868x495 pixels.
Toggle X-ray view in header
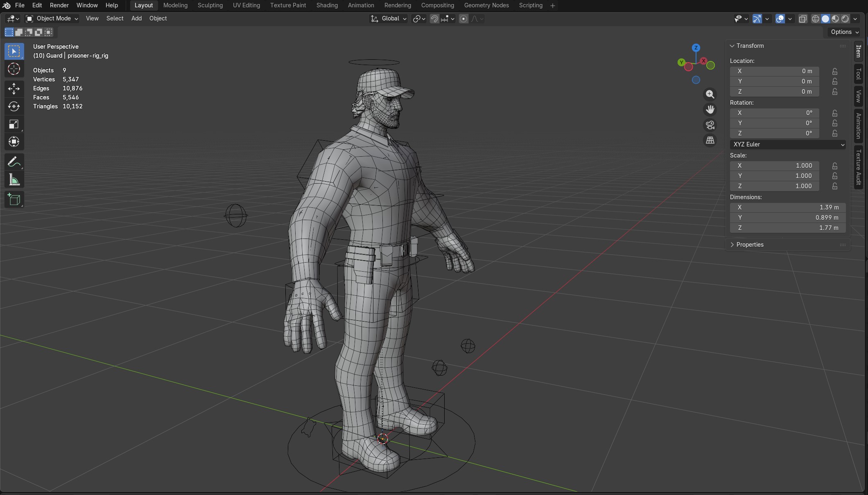point(802,19)
